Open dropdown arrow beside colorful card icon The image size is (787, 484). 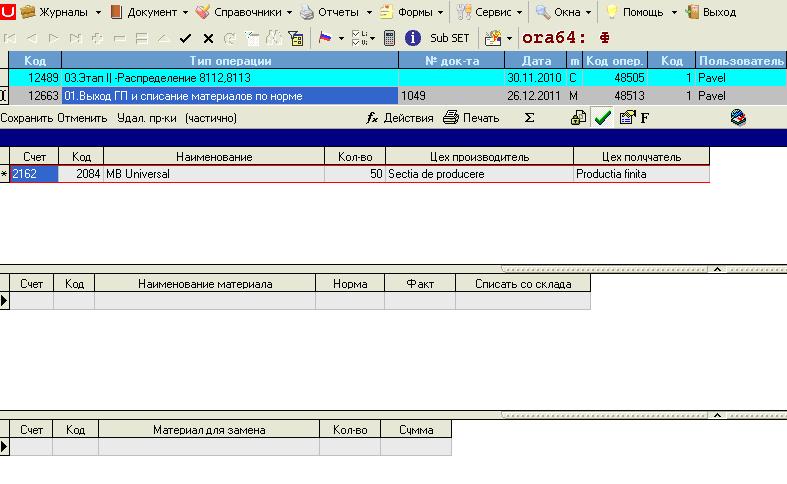tap(509, 38)
